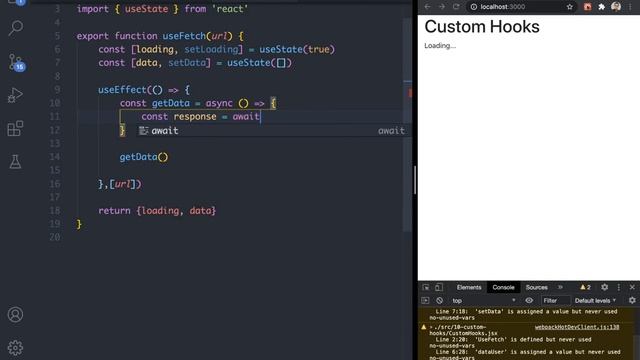Viewport: 640px width, 360px height.
Task: Go back in the browser
Action: (x=427, y=7)
